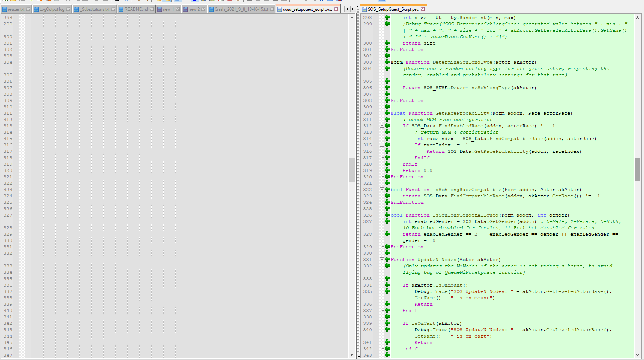Click 'Return 0.0' text on line 319
This screenshot has height=360, width=644.
click(x=417, y=170)
